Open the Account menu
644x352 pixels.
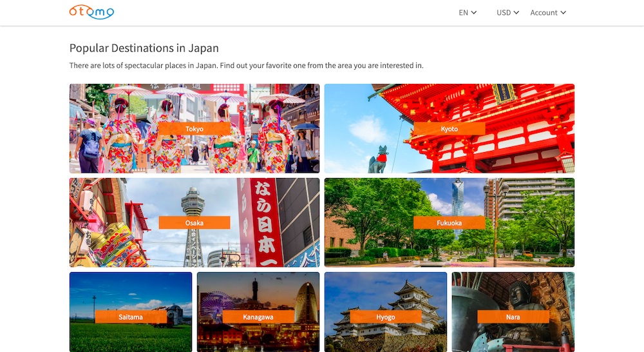[x=548, y=13]
